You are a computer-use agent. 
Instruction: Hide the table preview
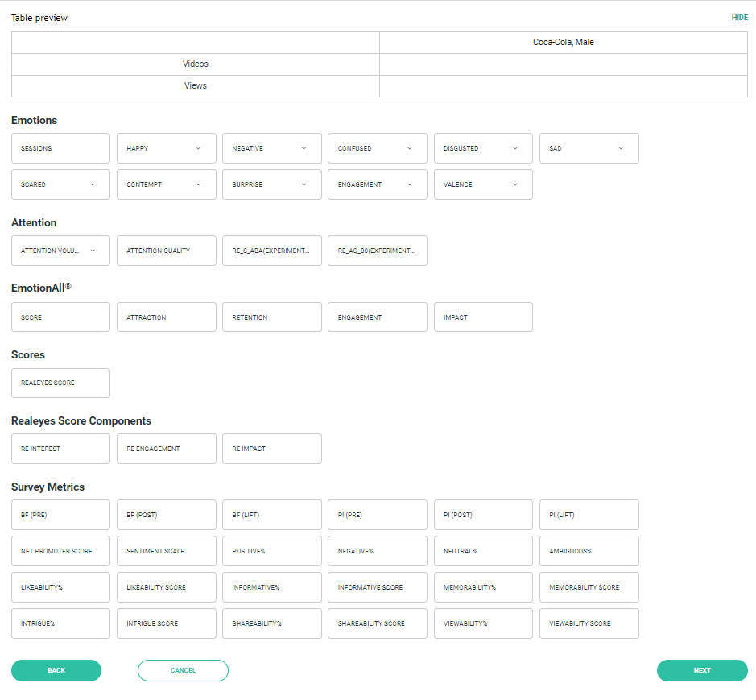point(740,18)
